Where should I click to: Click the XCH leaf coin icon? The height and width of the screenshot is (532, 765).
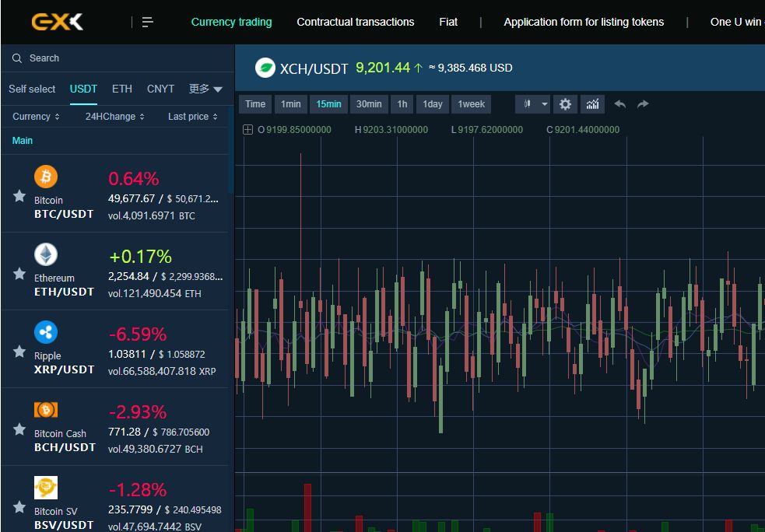pyautogui.click(x=265, y=68)
